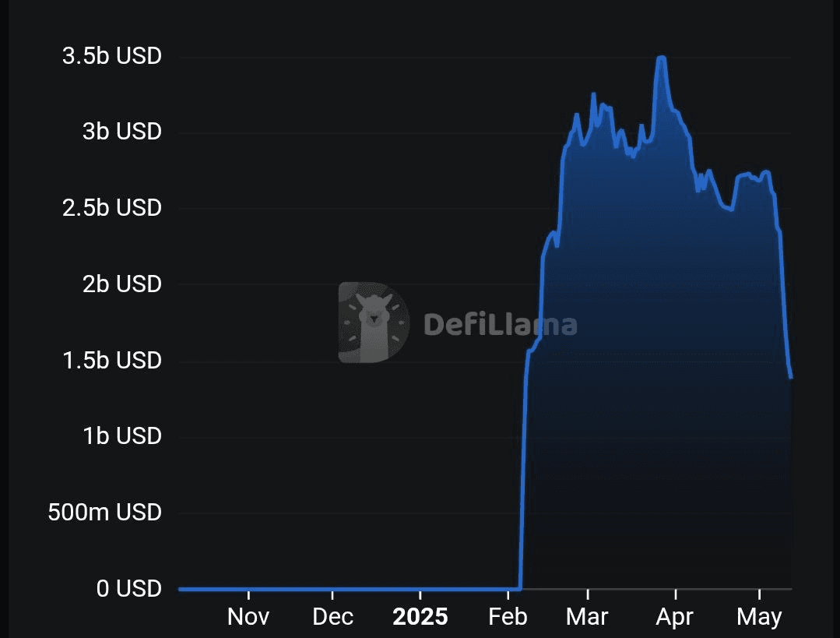This screenshot has height=638, width=840.
Task: Click the DefiLlama watermark text
Action: 501,324
